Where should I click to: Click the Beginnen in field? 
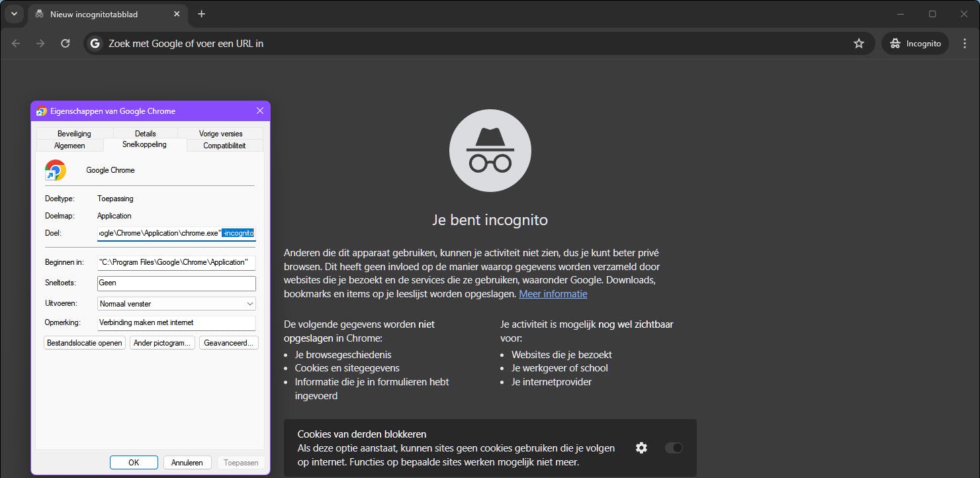tap(176, 263)
